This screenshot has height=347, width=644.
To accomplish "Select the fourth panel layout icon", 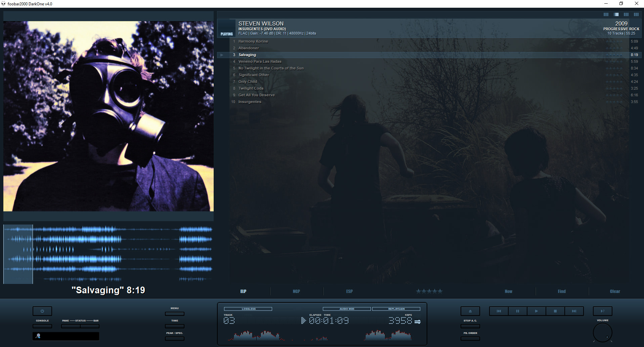I will (636, 14).
